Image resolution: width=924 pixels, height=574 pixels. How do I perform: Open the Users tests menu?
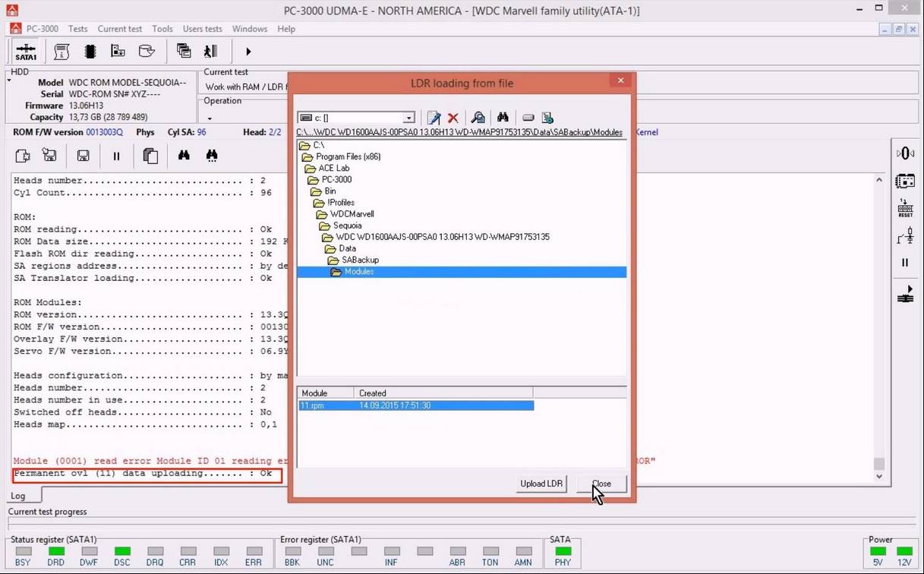coord(203,29)
